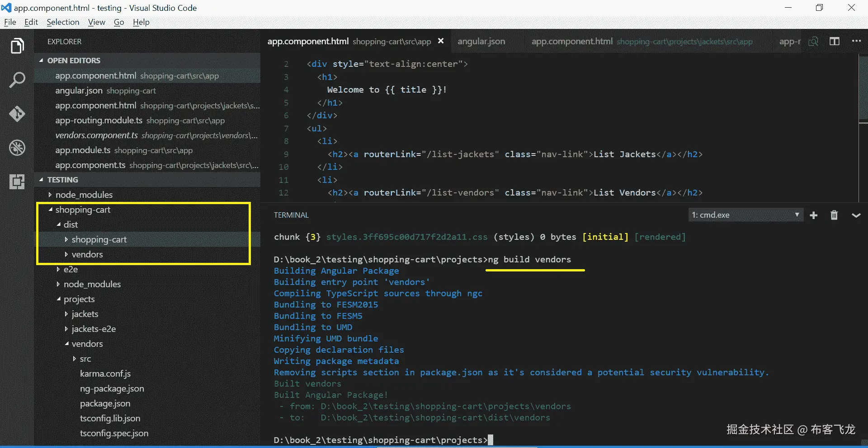Viewport: 868px width, 448px height.
Task: Click code line 11 with List Vendors link
Action: click(515, 192)
